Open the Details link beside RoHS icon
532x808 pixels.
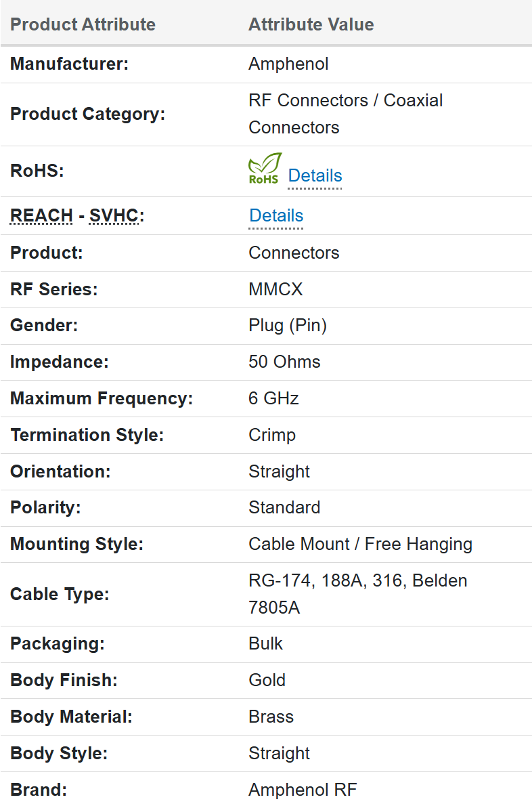point(315,175)
